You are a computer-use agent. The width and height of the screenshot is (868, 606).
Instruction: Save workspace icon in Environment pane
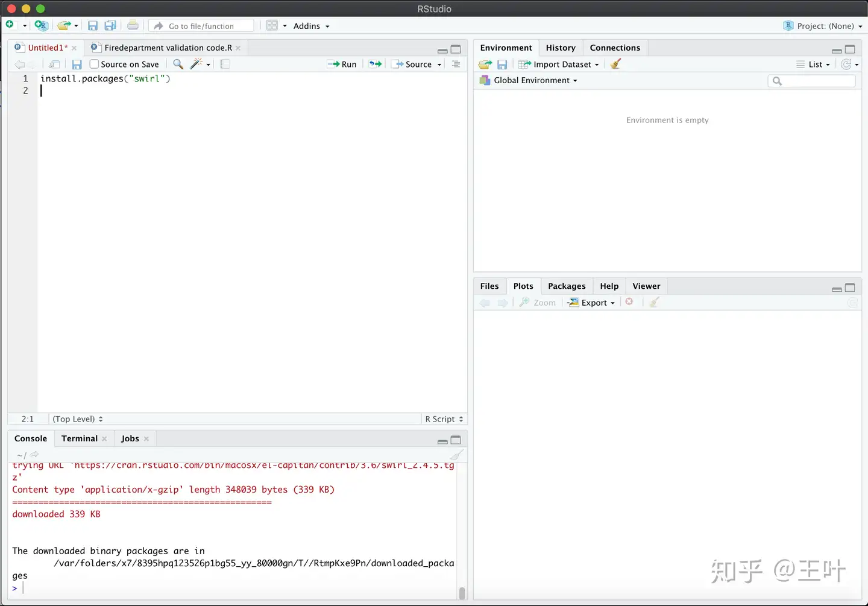[502, 65]
